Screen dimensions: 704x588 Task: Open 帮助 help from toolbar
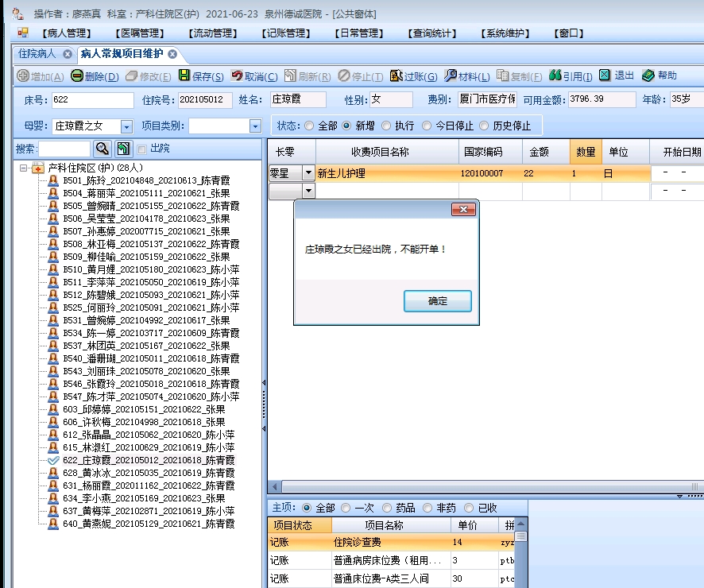[648, 75]
